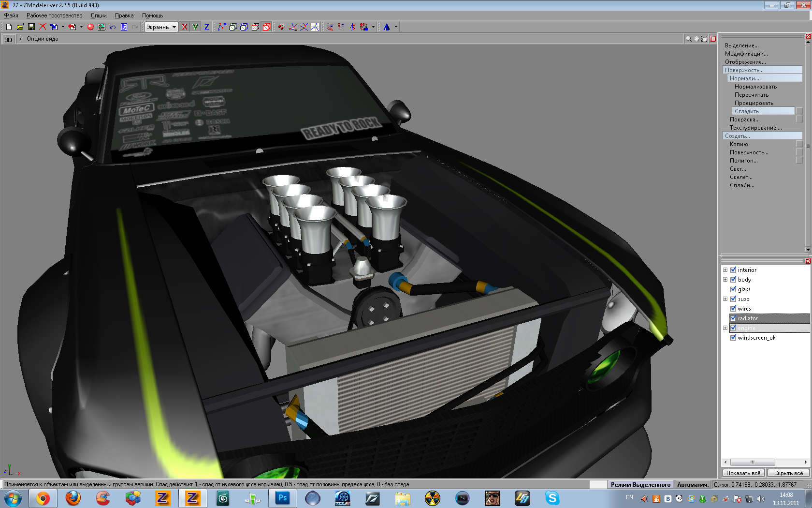Toggle the X axis constraint button
The image size is (812, 508).
(x=184, y=27)
